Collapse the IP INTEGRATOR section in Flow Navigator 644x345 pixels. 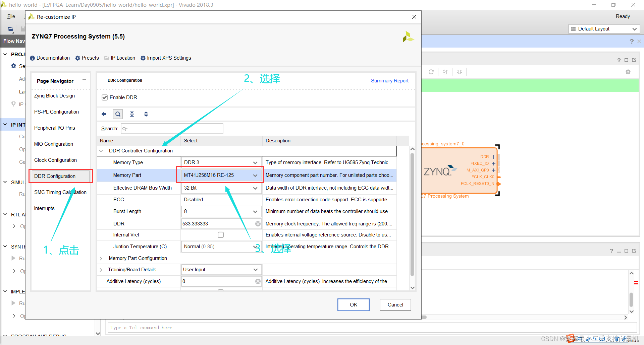tap(5, 125)
